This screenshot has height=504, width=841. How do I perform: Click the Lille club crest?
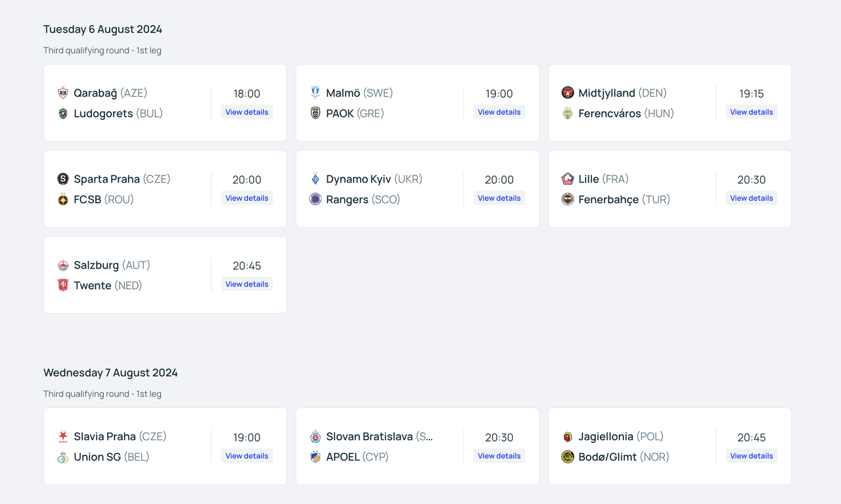(568, 179)
